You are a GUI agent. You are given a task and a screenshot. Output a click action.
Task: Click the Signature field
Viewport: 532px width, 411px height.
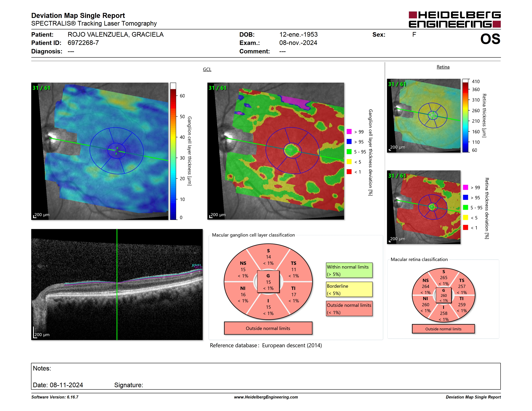[x=129, y=385]
